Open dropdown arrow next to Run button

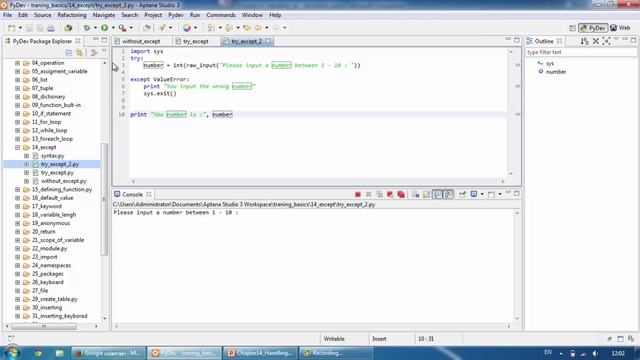click(x=113, y=28)
